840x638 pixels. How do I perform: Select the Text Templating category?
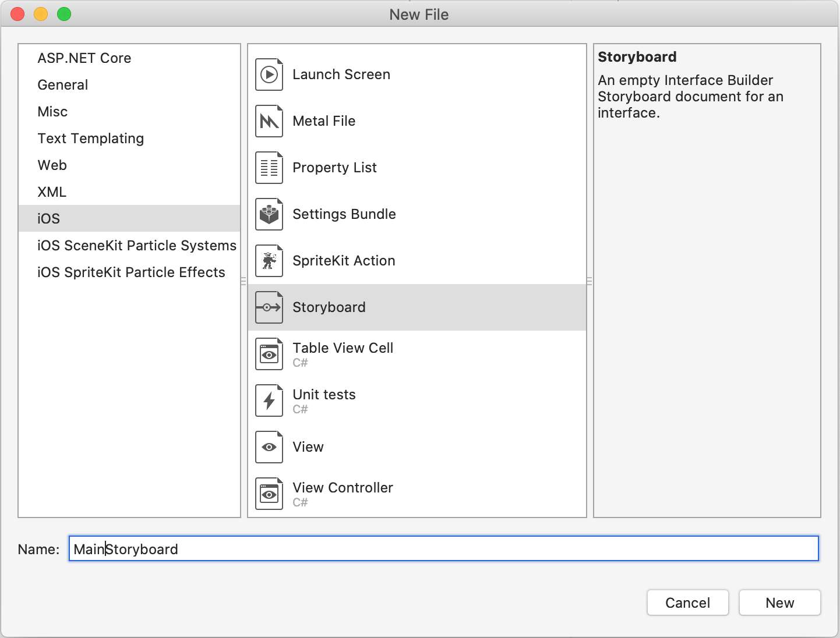coord(91,138)
